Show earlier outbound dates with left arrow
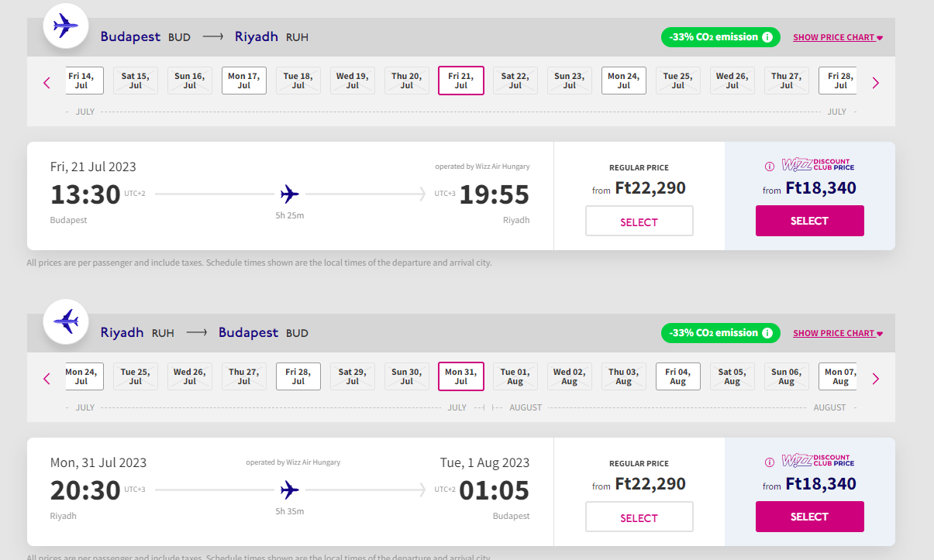The width and height of the screenshot is (934, 560). click(47, 82)
